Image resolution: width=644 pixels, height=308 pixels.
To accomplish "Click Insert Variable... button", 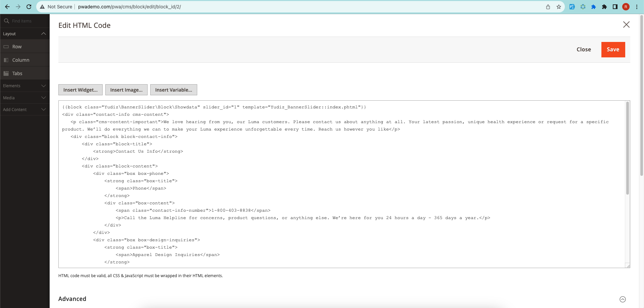I will [x=174, y=90].
